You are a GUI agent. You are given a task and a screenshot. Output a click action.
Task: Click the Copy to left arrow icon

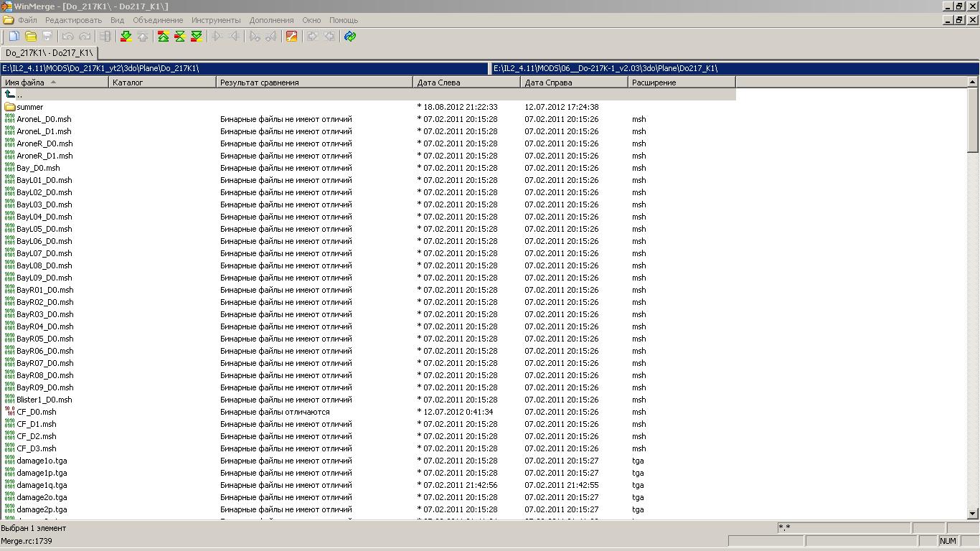click(x=233, y=37)
